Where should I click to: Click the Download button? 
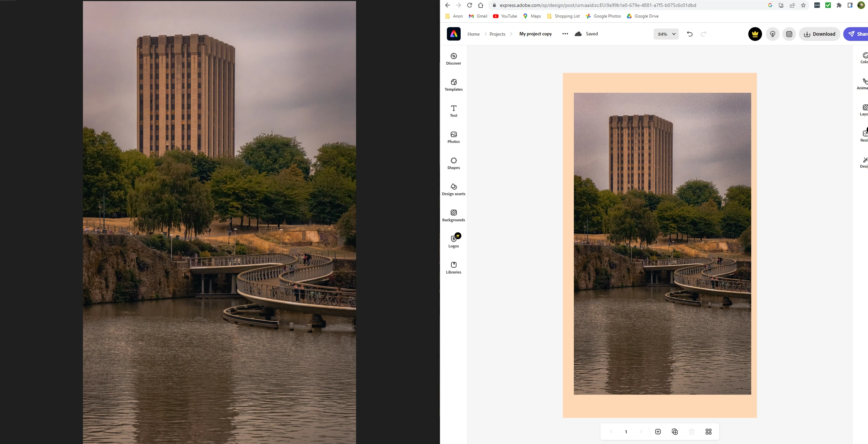click(x=819, y=34)
